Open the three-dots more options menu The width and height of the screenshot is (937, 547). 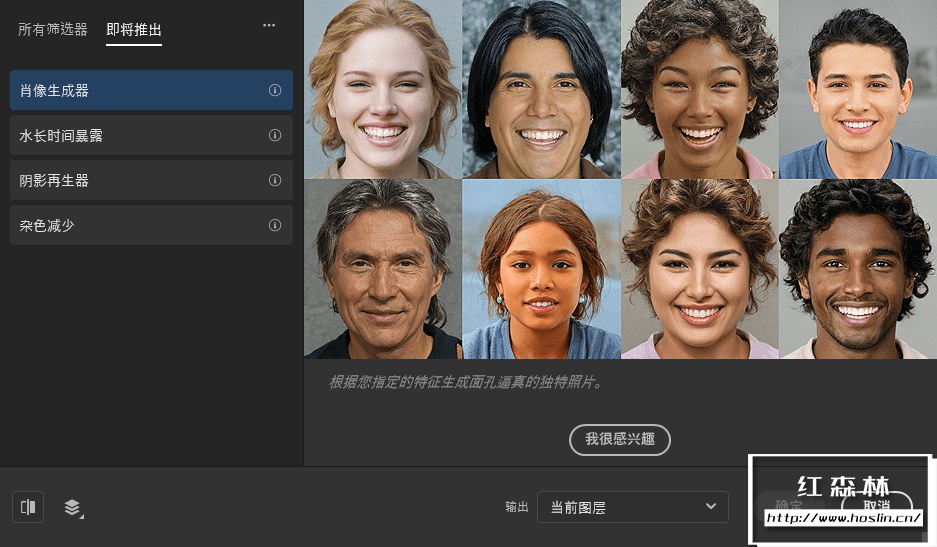click(269, 25)
